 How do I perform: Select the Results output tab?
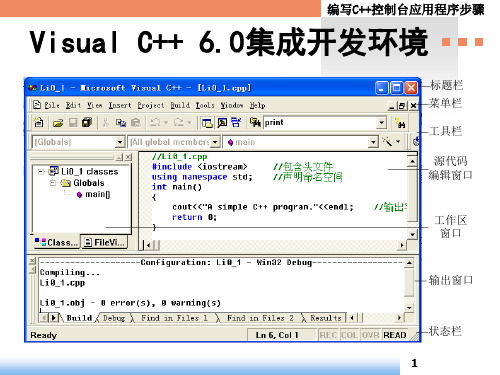326,318
